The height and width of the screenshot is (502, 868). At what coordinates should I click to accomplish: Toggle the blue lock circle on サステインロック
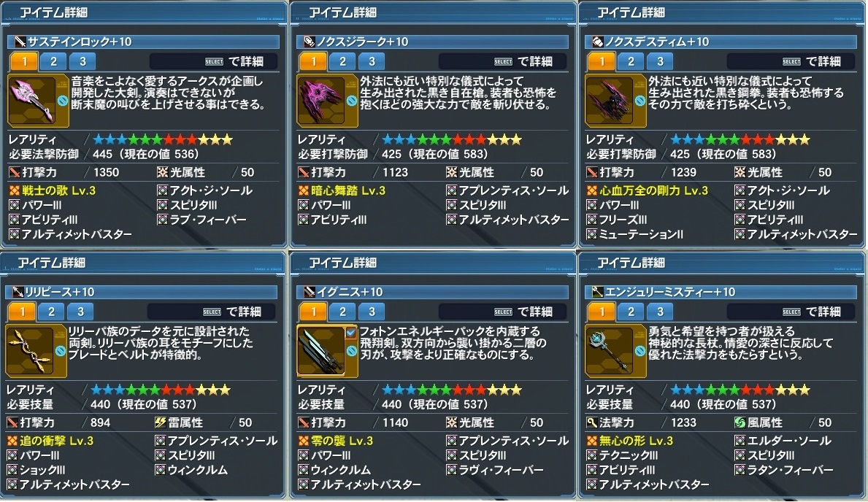tap(63, 101)
